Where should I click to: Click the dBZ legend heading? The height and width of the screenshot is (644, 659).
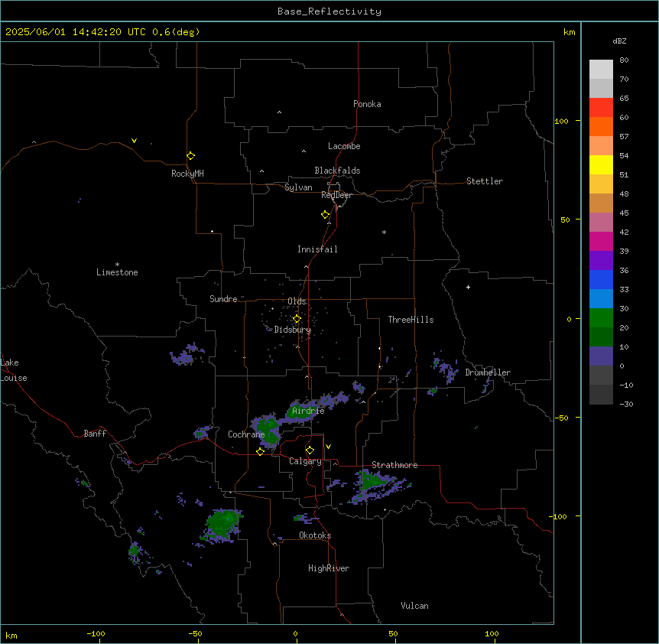point(619,41)
